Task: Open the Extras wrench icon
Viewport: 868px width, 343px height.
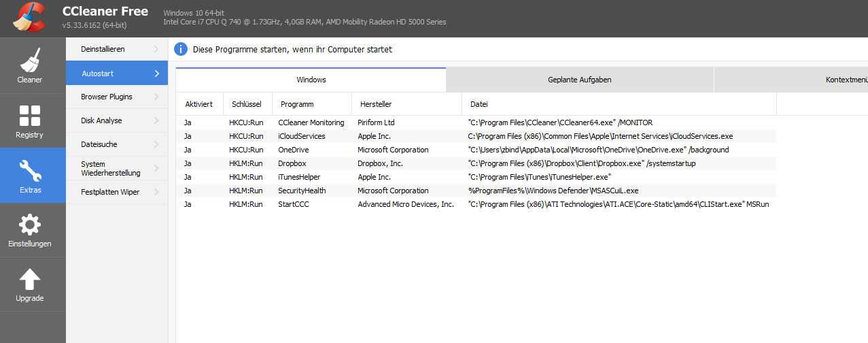Action: click(x=30, y=170)
